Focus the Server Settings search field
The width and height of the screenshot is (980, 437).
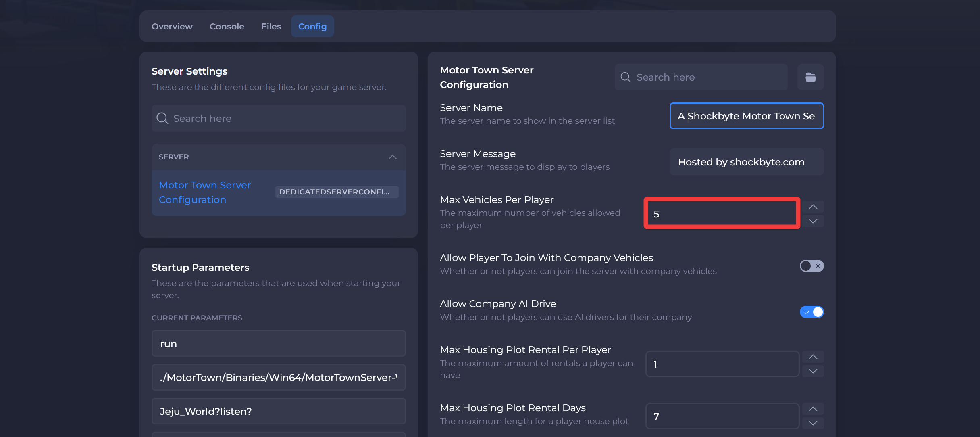[279, 118]
